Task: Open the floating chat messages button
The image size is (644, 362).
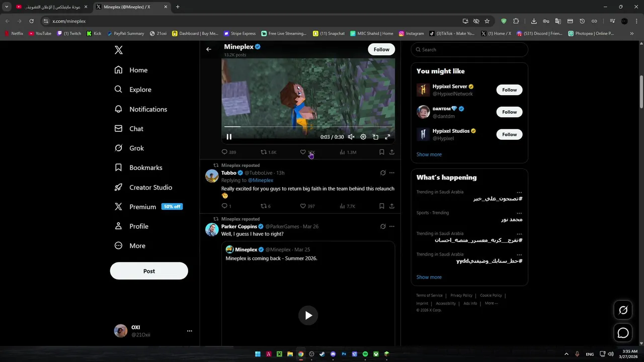Action: click(623, 333)
